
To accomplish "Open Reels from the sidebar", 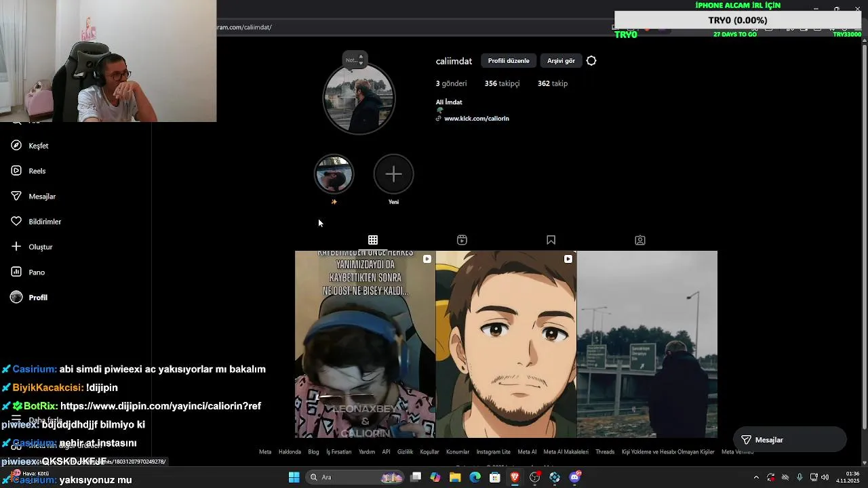I will pos(28,171).
